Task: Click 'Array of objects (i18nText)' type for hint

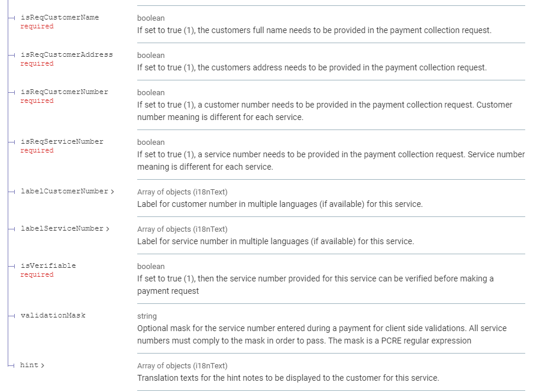Action: [x=182, y=366]
